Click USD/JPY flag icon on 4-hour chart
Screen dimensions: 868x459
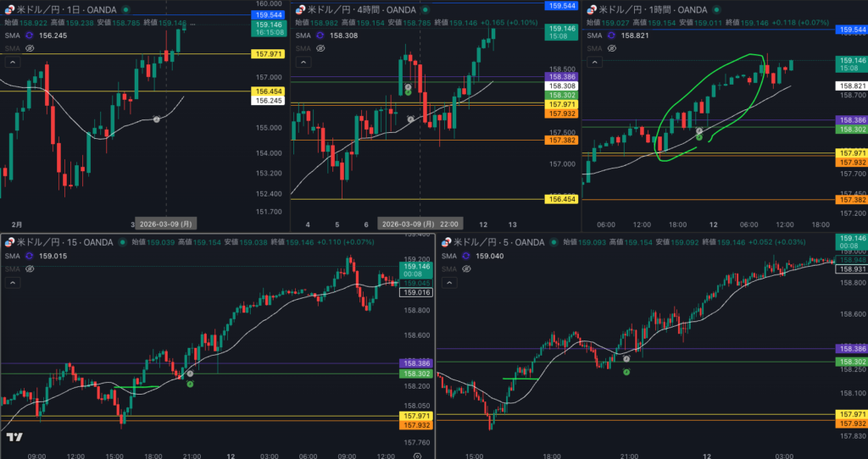[x=301, y=9]
